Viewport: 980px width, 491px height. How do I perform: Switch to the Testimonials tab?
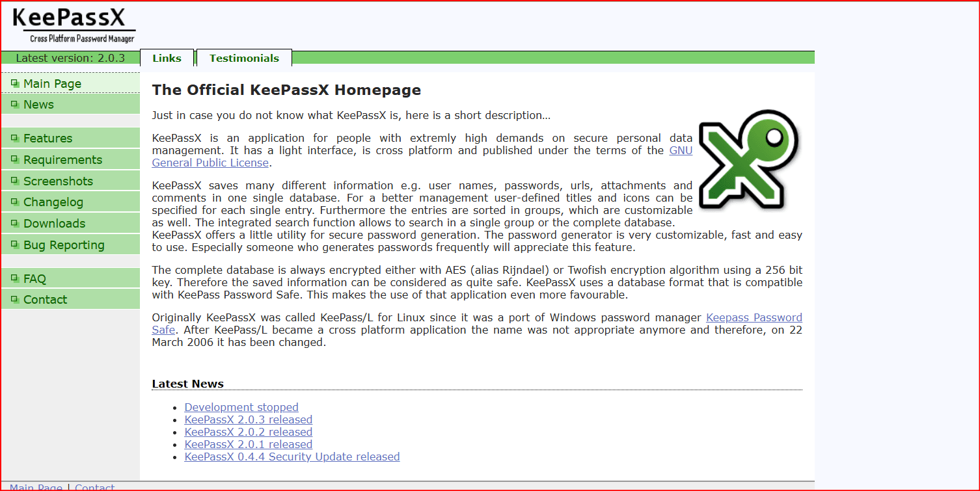click(x=244, y=58)
